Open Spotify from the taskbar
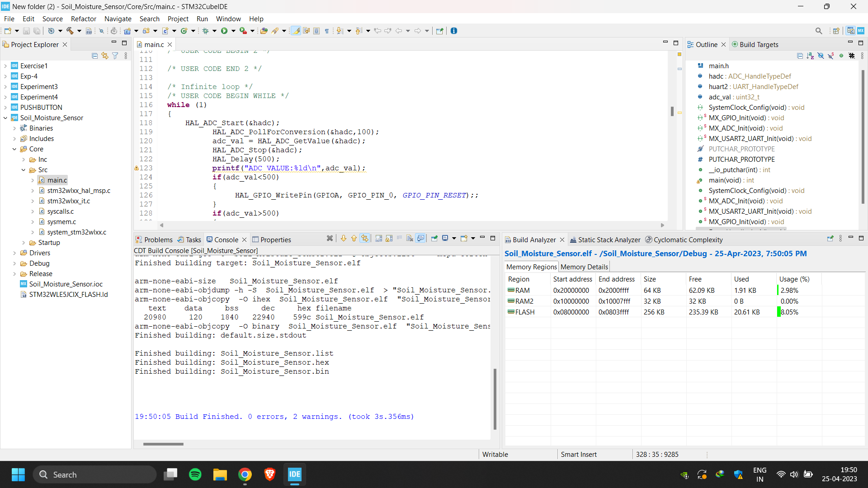This screenshot has height=488, width=868. point(195,474)
